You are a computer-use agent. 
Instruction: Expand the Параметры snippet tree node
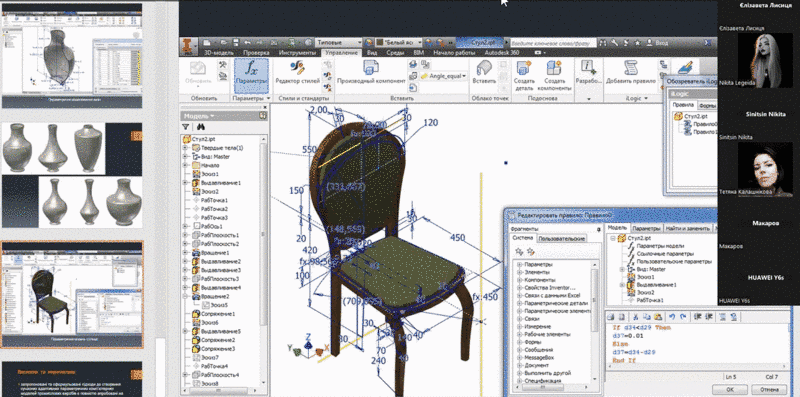(519, 264)
